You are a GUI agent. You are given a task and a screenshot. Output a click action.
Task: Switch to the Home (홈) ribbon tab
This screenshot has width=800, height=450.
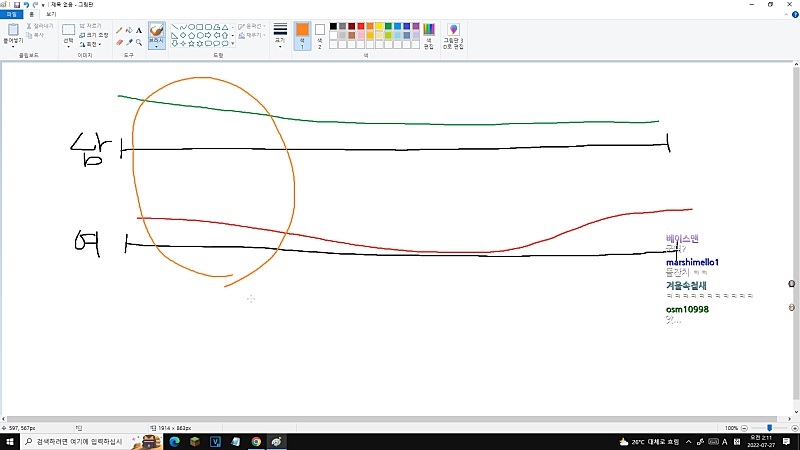[x=32, y=14]
